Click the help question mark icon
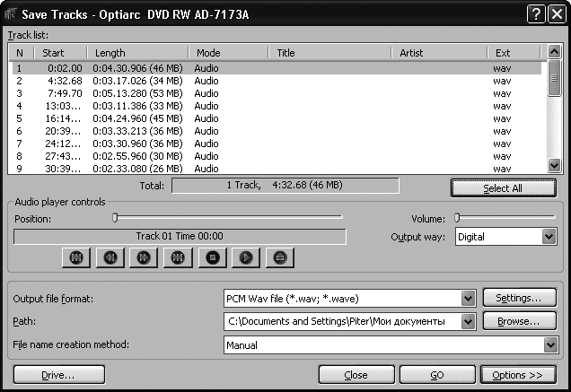This screenshot has height=392, width=571. [x=535, y=12]
